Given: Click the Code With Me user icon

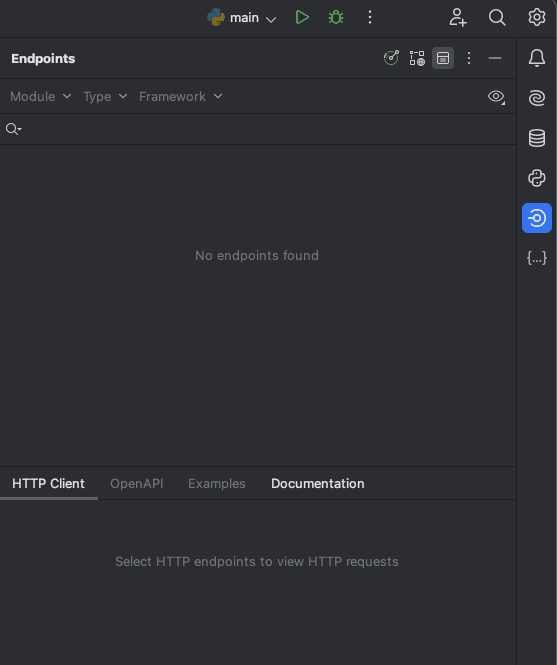Looking at the screenshot, I should pyautogui.click(x=458, y=17).
